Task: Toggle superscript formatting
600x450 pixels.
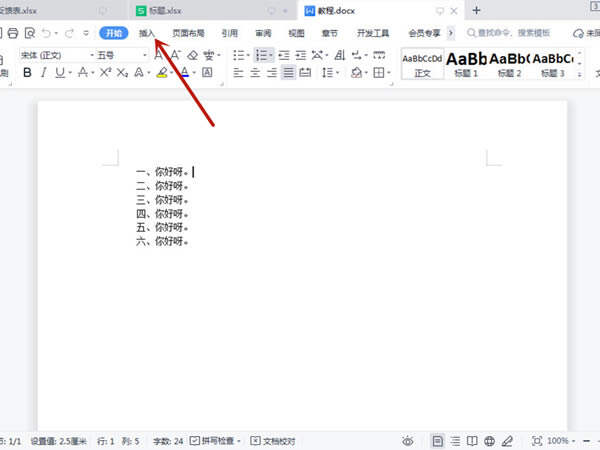Action: pyautogui.click(x=105, y=72)
